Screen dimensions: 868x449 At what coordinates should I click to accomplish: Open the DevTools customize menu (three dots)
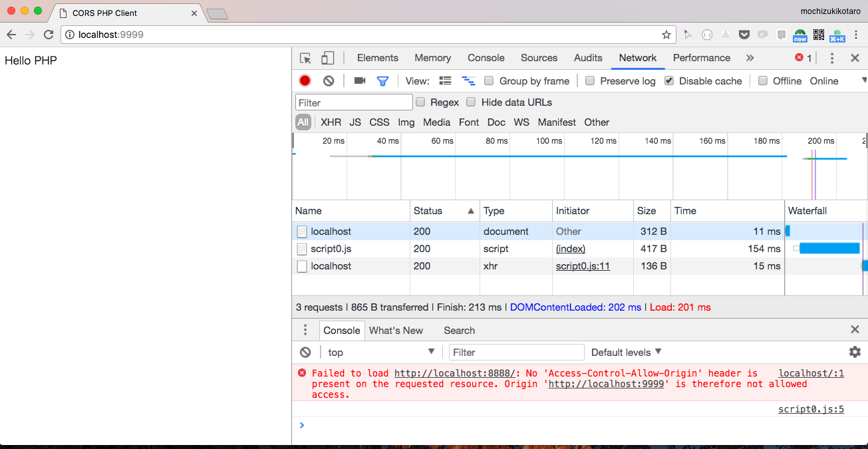(x=831, y=59)
